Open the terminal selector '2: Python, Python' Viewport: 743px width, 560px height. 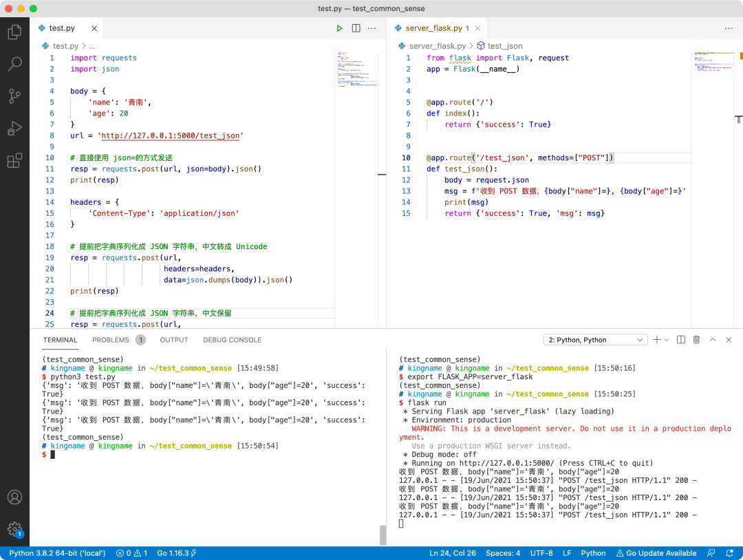[x=595, y=340]
